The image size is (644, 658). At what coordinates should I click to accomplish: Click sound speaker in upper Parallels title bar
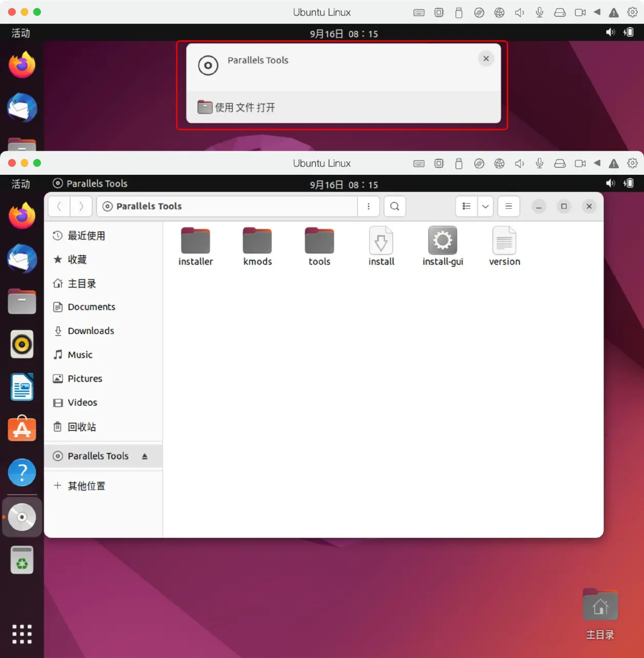coord(519,13)
